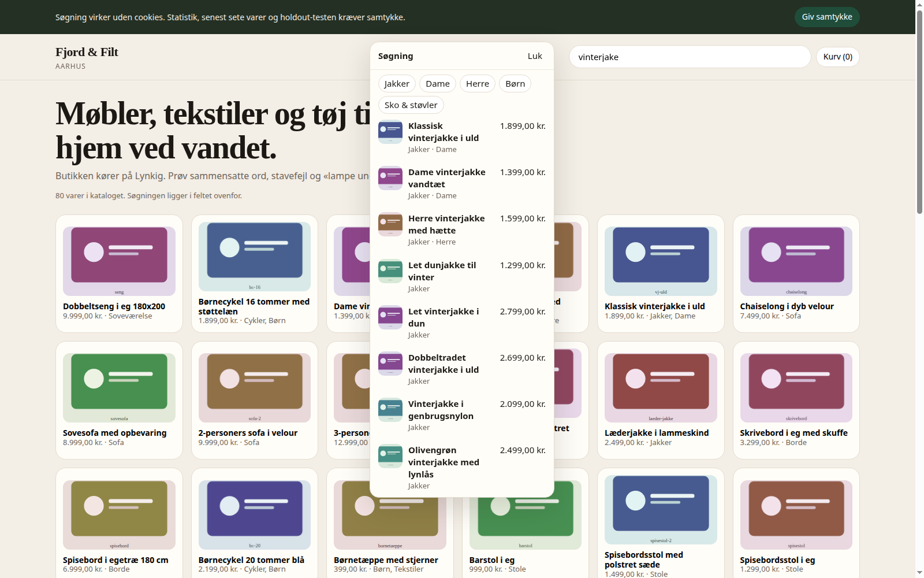Open Spisebord i egetræ 180 cm image
Viewport: 924px width, 578px height.
[119, 515]
